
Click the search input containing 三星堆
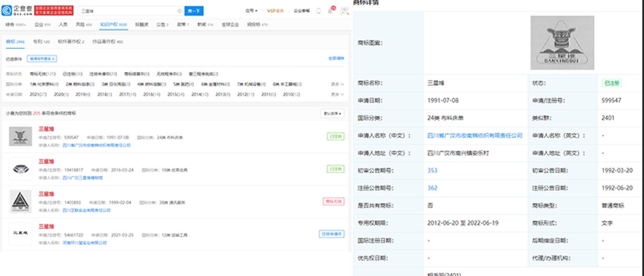pyautogui.click(x=130, y=11)
